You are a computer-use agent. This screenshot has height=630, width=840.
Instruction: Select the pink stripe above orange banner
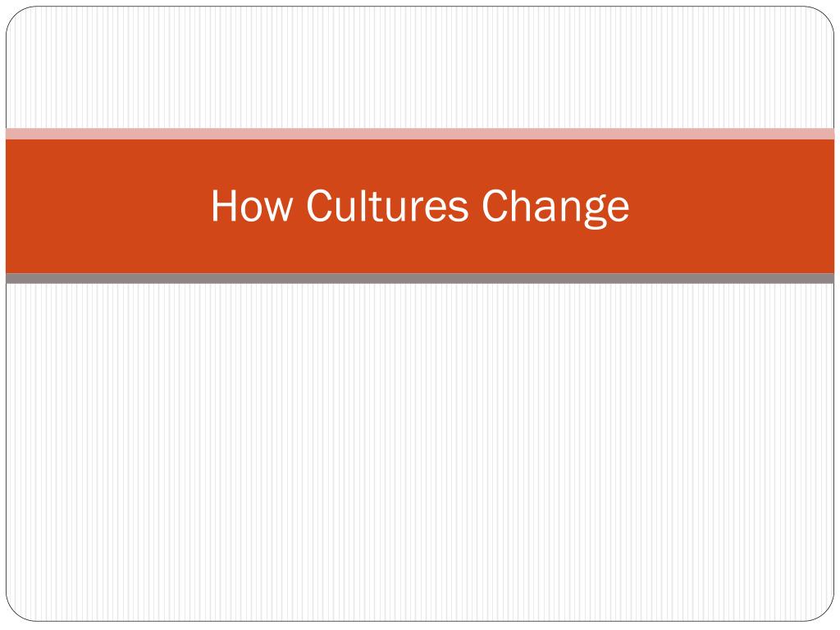420,134
